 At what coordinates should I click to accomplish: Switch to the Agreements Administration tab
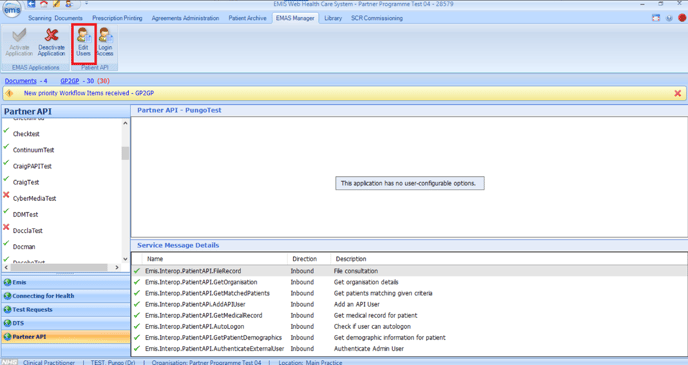pos(185,18)
